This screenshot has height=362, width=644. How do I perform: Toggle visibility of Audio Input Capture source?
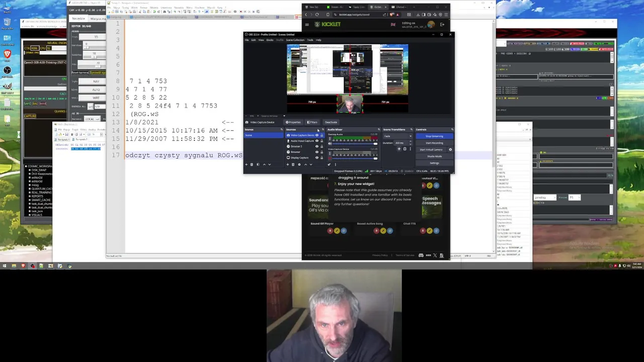pos(317,141)
